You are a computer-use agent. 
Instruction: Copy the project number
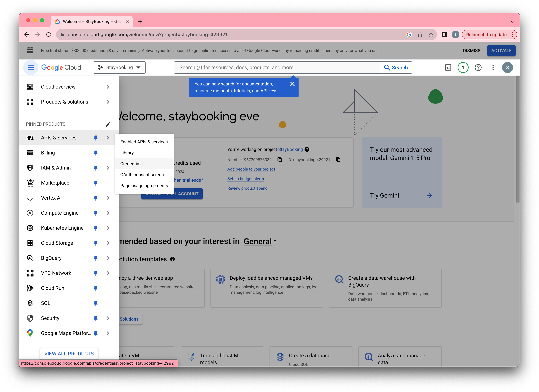pos(280,160)
